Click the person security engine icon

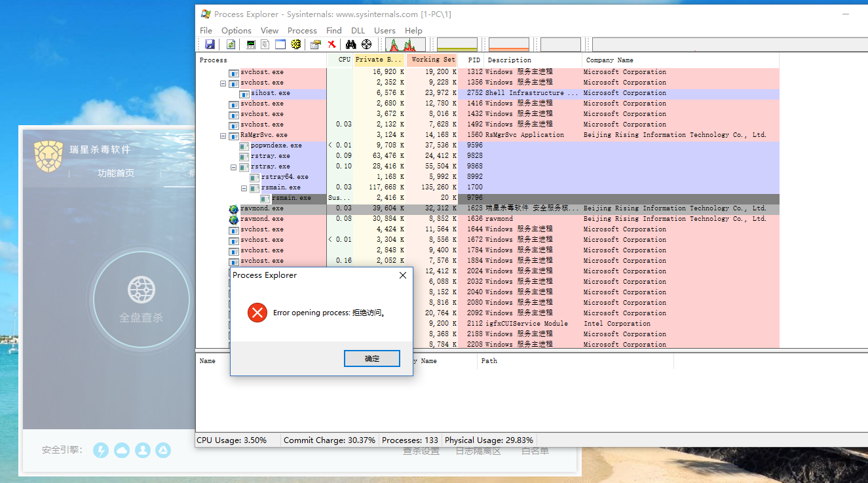coord(143,450)
